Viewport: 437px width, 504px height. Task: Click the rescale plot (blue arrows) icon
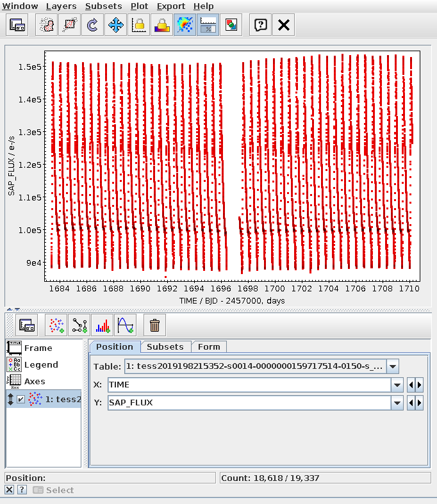click(x=116, y=25)
